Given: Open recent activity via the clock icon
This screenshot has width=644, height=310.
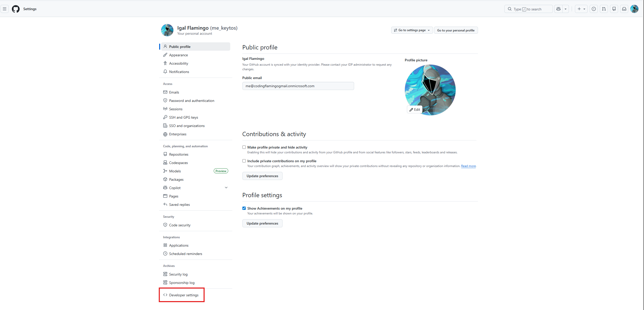Looking at the screenshot, I should tap(594, 9).
